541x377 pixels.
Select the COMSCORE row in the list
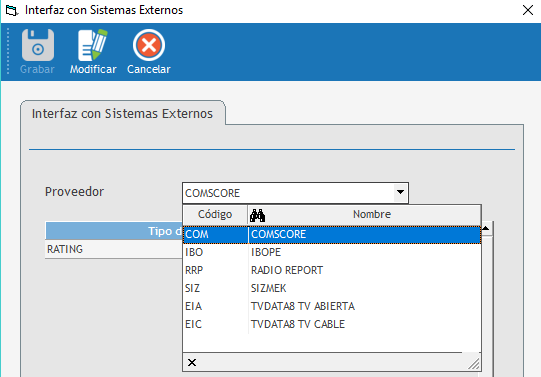click(332, 235)
